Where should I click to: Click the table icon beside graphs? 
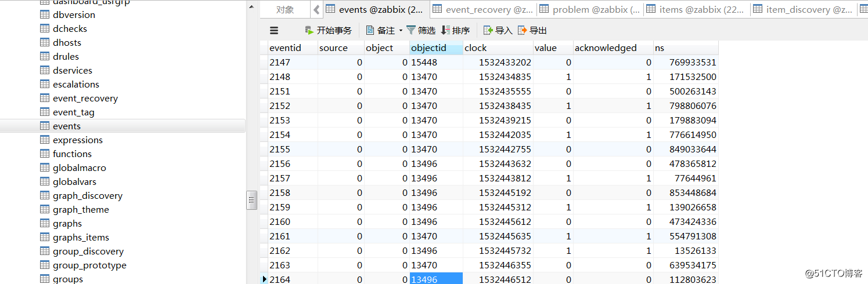[x=45, y=223]
